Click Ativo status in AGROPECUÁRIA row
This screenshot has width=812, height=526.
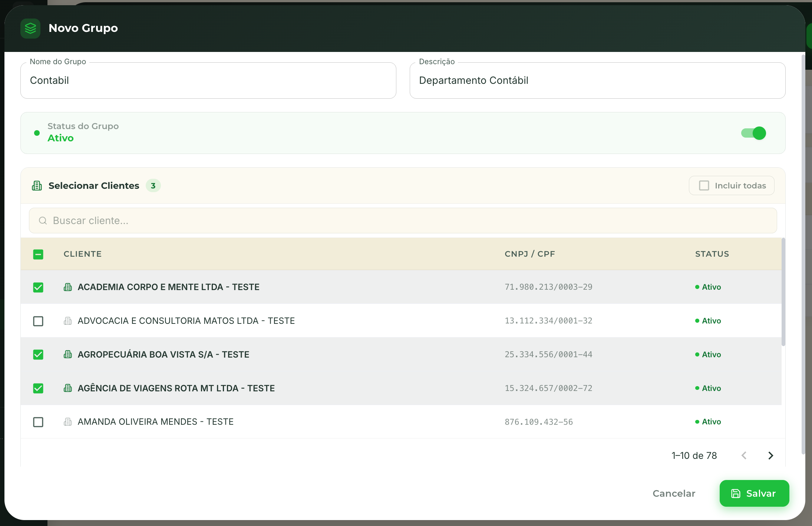pyautogui.click(x=708, y=355)
